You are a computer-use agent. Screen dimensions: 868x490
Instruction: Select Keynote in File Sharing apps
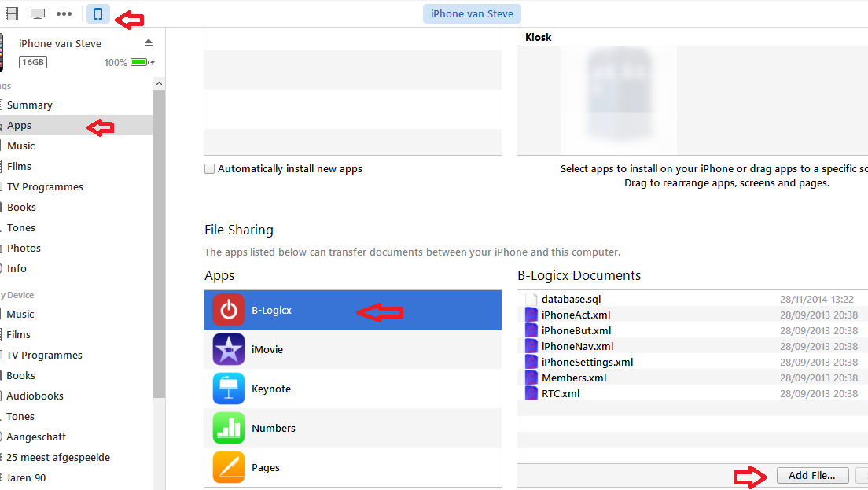coord(353,389)
